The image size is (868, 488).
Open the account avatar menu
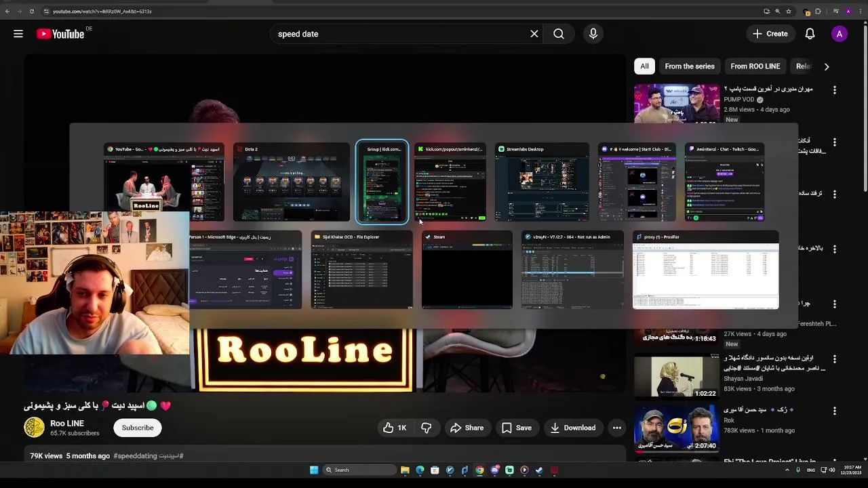coord(840,34)
